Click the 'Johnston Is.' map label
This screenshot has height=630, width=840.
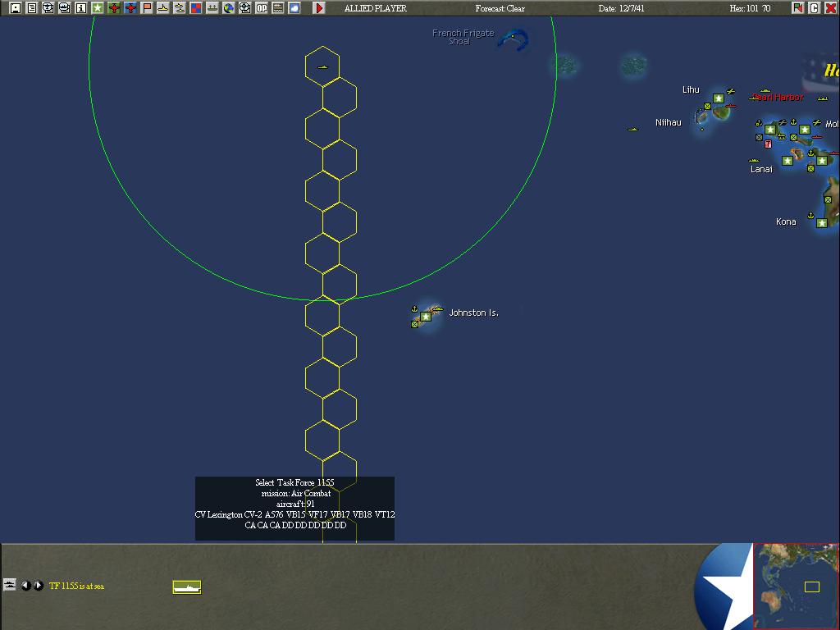point(473,313)
